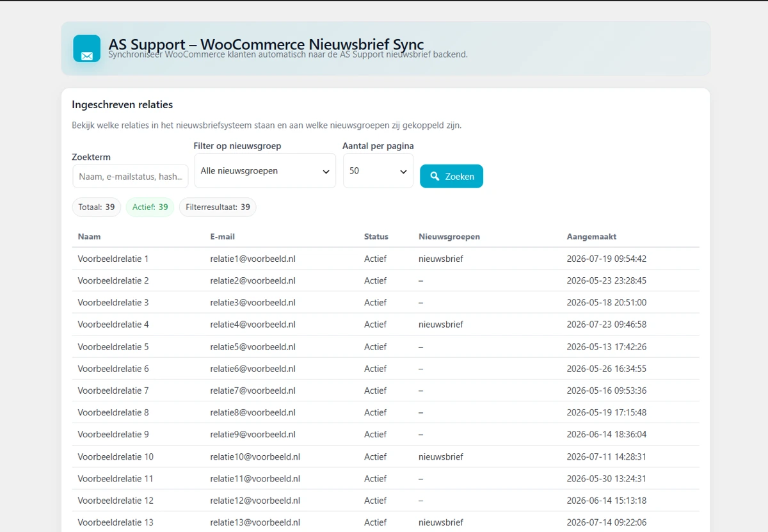The width and height of the screenshot is (768, 532).
Task: Click date 2026-05-30 13:24:31
Action: tap(607, 478)
